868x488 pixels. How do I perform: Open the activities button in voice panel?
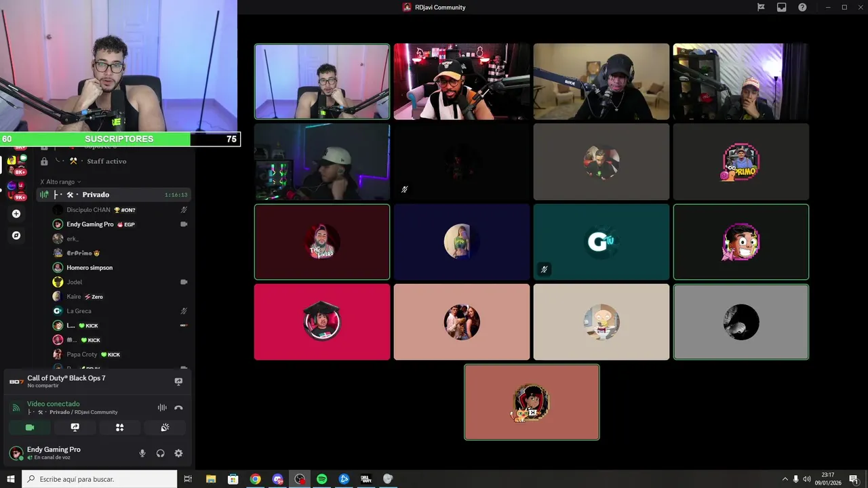[x=120, y=428]
